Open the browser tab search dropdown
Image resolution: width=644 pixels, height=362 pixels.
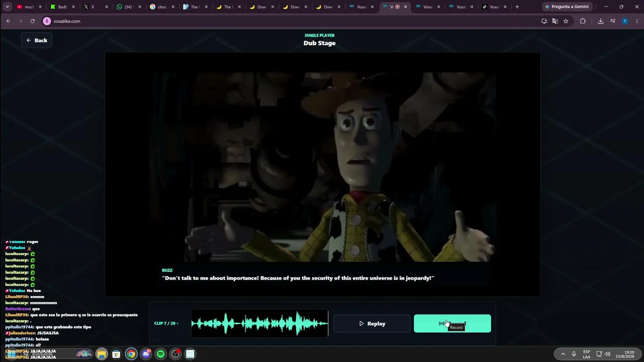[x=7, y=7]
